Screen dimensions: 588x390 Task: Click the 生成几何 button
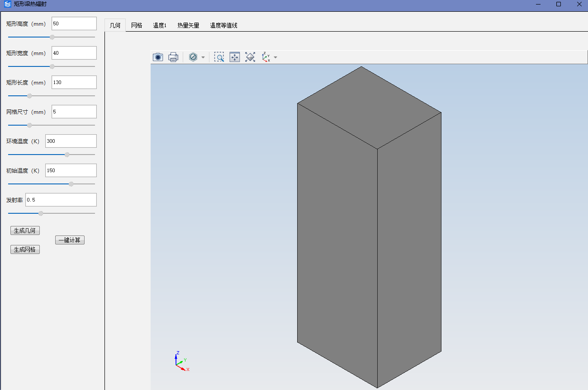coord(25,230)
